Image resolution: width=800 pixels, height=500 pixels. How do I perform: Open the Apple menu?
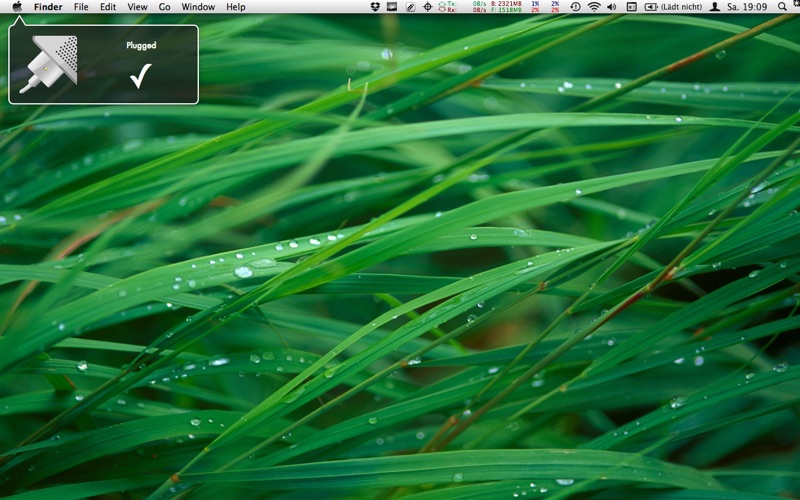click(17, 7)
